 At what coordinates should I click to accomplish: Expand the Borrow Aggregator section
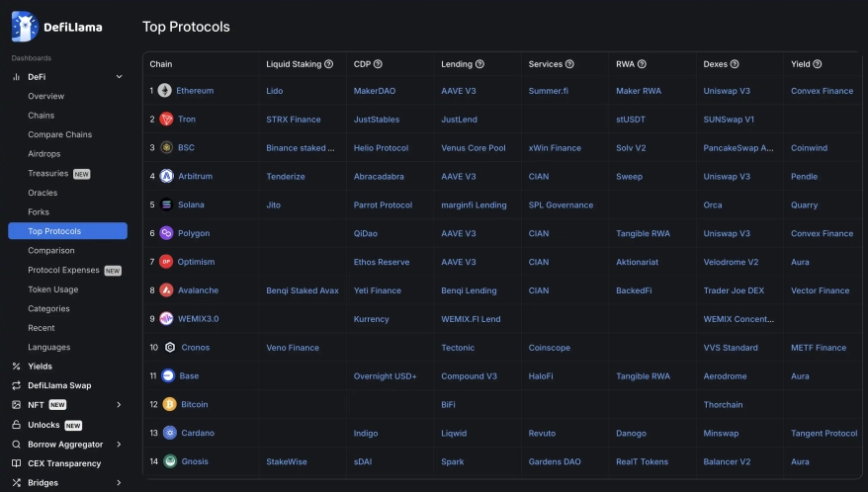coord(119,445)
